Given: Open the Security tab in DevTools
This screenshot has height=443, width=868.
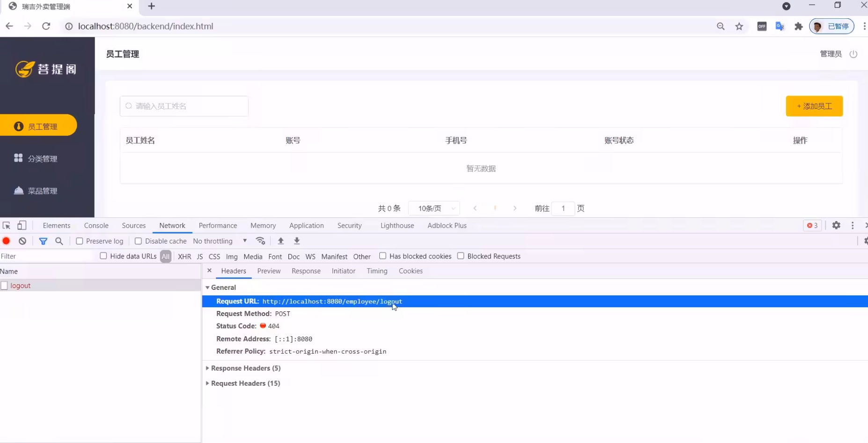Looking at the screenshot, I should (x=350, y=225).
